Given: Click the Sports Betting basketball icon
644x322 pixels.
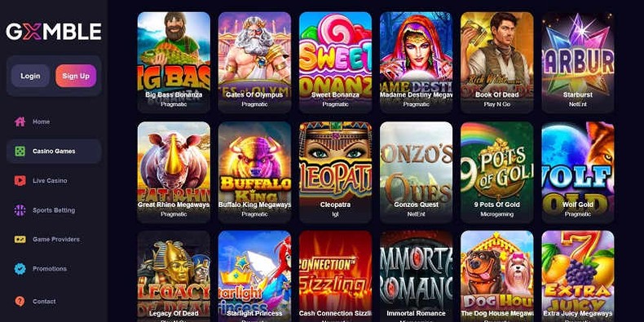Looking at the screenshot, I should 20,210.
